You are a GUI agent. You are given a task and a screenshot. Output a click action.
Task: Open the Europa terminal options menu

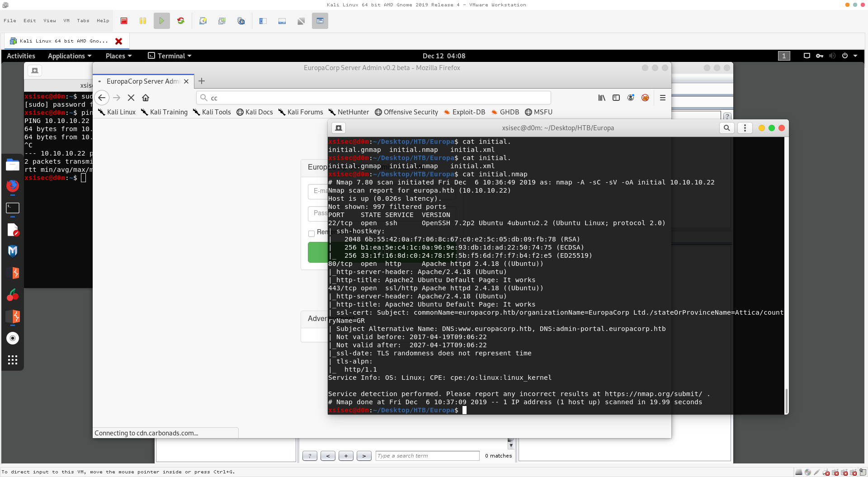pyautogui.click(x=745, y=128)
